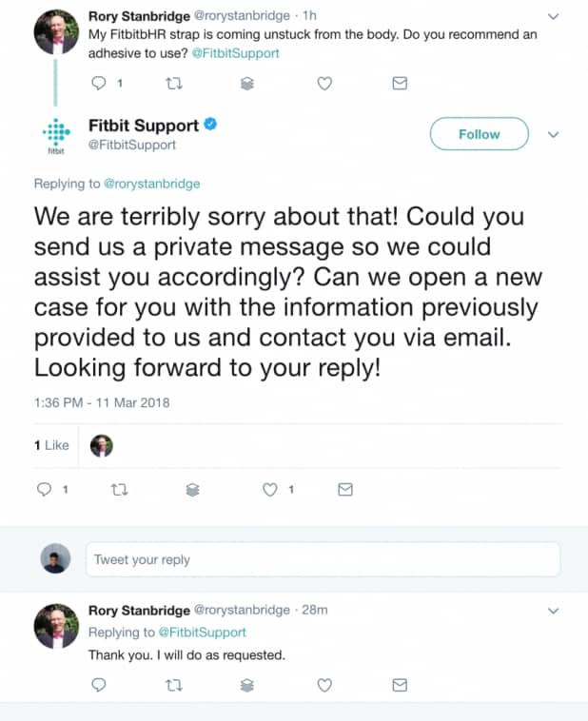Like Rory's top tweet about FitbitHR strap
Image resolution: width=588 pixels, height=721 pixels.
(x=324, y=84)
